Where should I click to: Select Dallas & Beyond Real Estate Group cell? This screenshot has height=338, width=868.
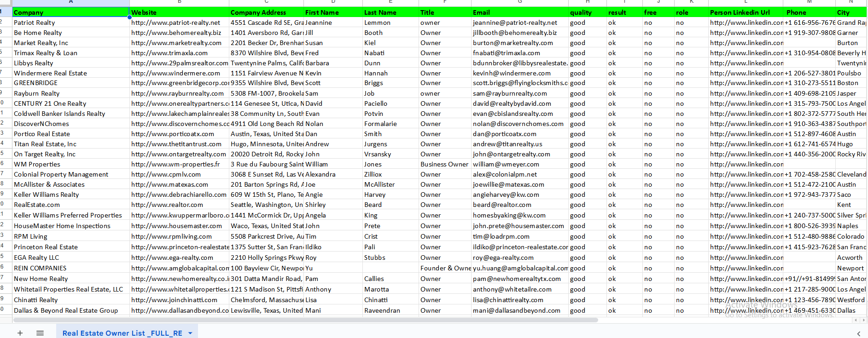(x=71, y=310)
